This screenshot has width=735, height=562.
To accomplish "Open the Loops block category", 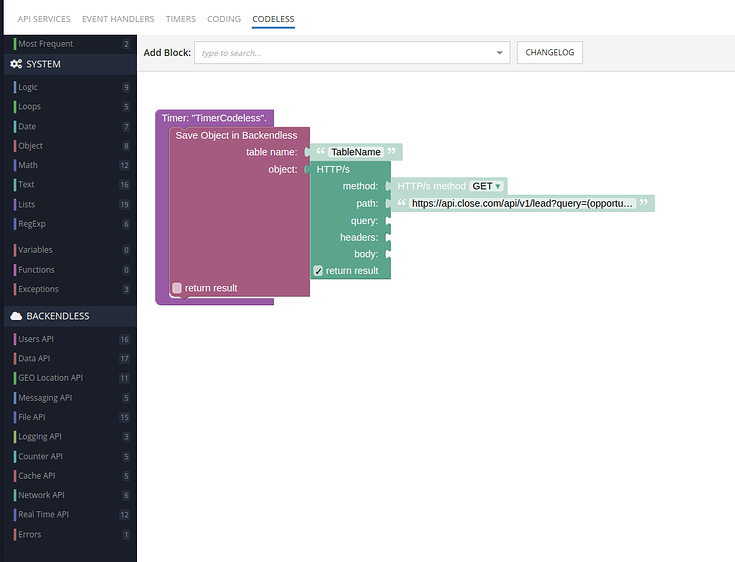I will (x=70, y=106).
